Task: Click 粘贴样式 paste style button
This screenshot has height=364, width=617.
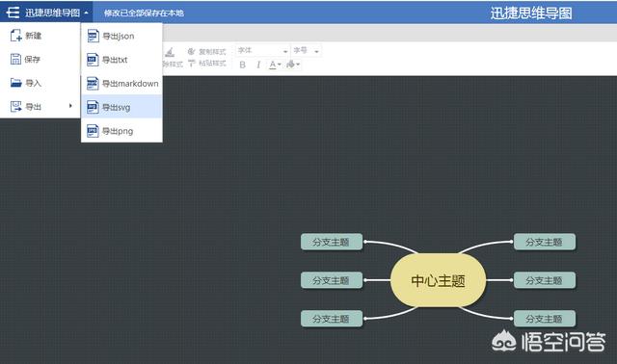Action: pos(206,63)
